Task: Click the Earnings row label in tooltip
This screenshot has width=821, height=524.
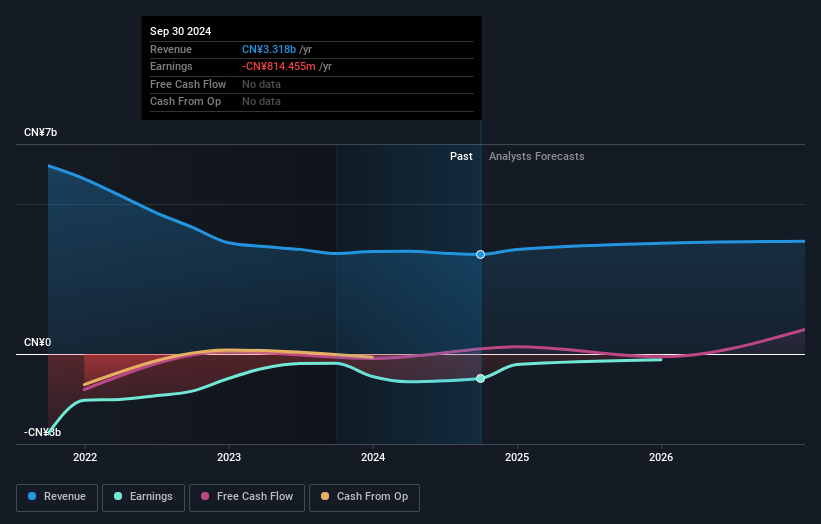Action: (171, 66)
